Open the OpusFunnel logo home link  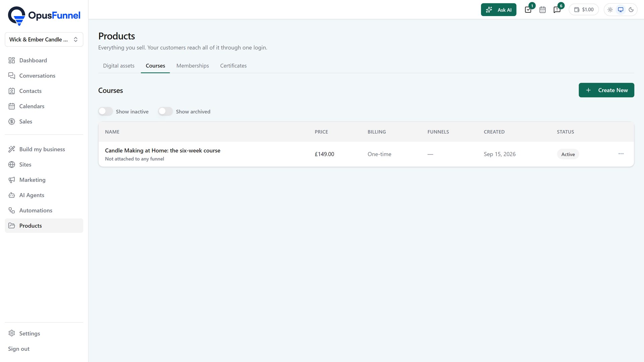click(44, 16)
